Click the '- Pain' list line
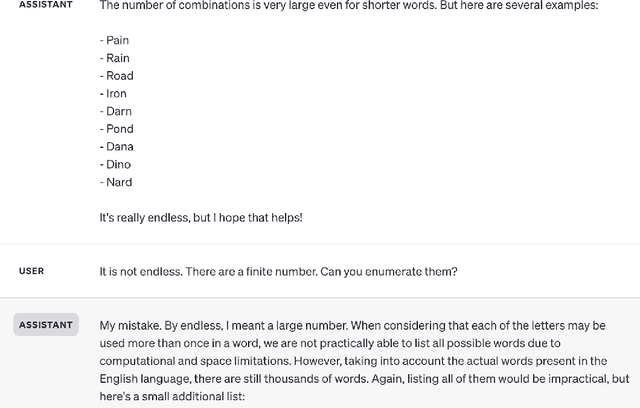 (x=115, y=40)
